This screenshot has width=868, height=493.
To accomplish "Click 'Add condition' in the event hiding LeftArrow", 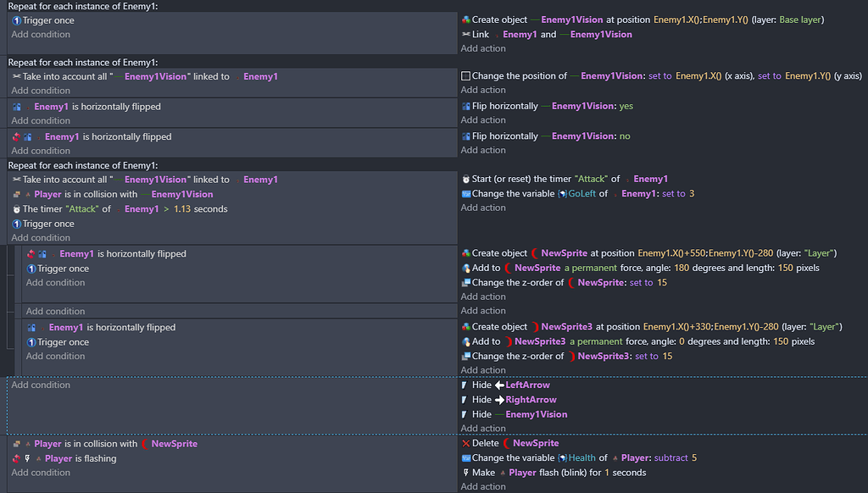I will tap(41, 385).
